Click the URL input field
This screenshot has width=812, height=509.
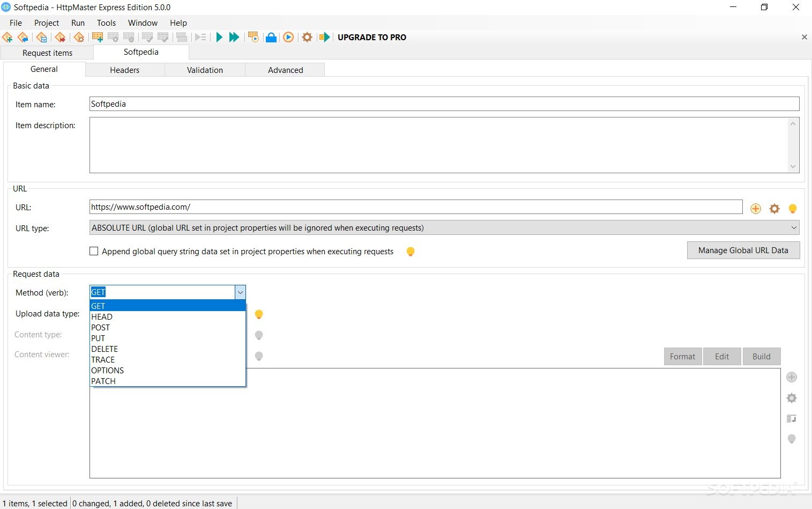(416, 207)
